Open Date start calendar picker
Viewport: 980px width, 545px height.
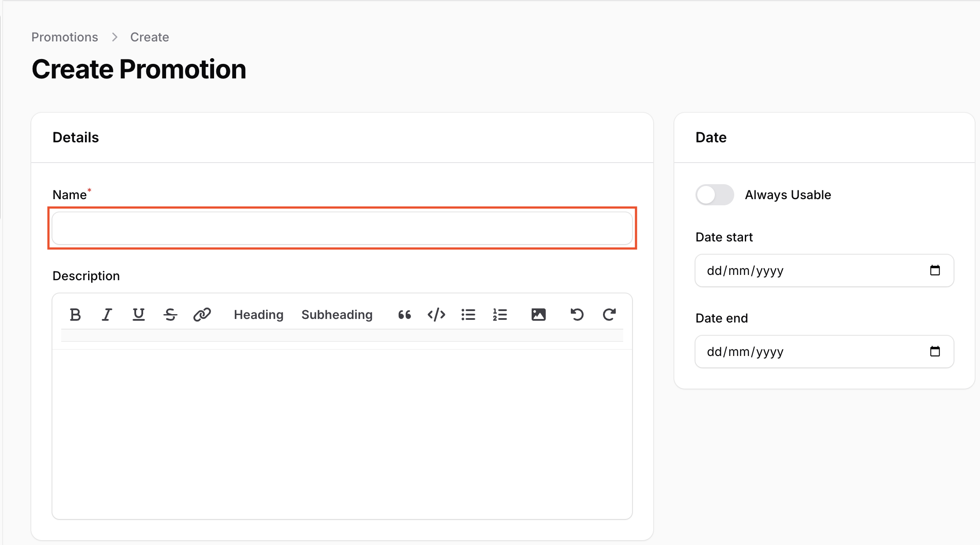tap(935, 271)
